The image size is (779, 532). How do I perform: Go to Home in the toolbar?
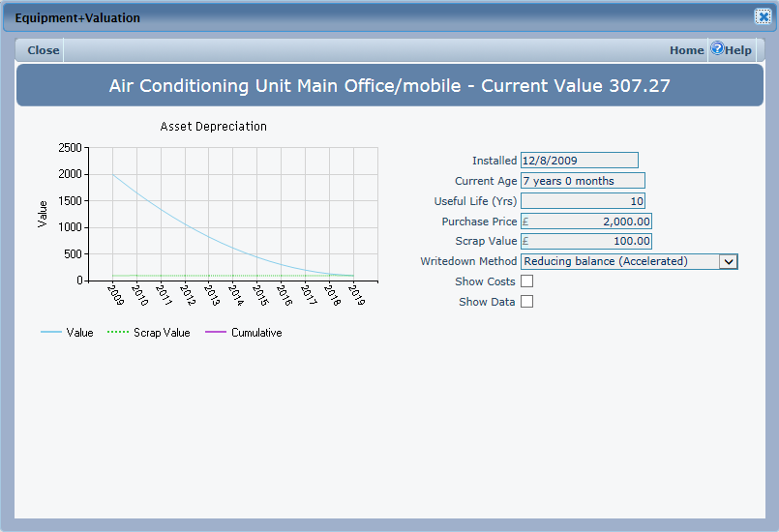coord(686,50)
